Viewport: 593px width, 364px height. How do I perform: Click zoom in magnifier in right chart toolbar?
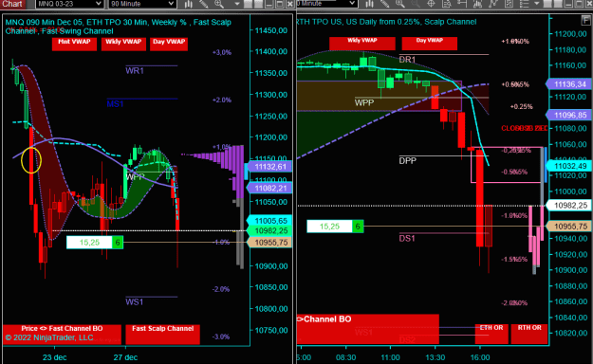pos(400,4)
